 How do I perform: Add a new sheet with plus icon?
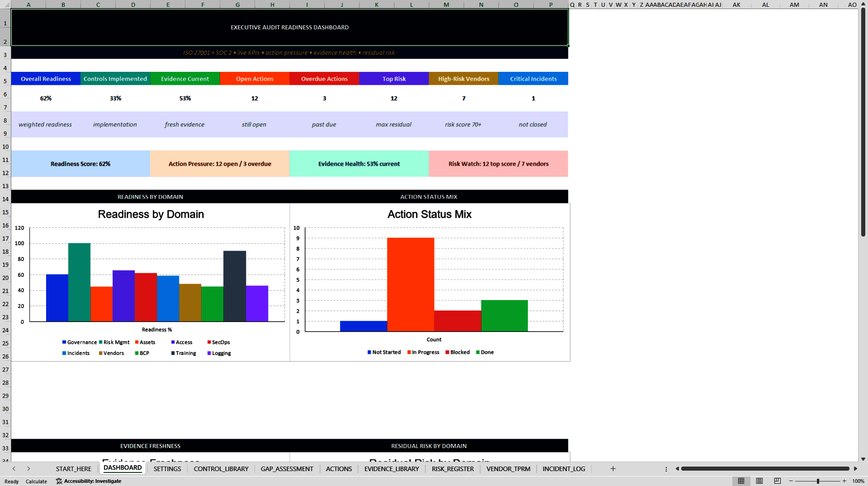(x=613, y=469)
